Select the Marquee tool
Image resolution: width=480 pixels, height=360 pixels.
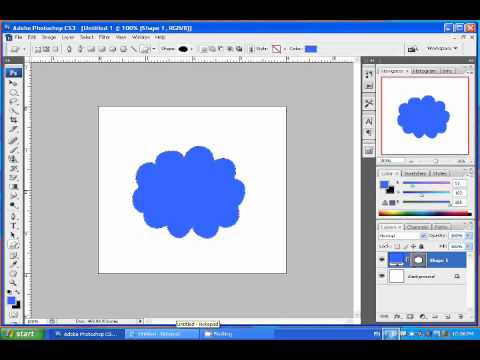coord(13,92)
